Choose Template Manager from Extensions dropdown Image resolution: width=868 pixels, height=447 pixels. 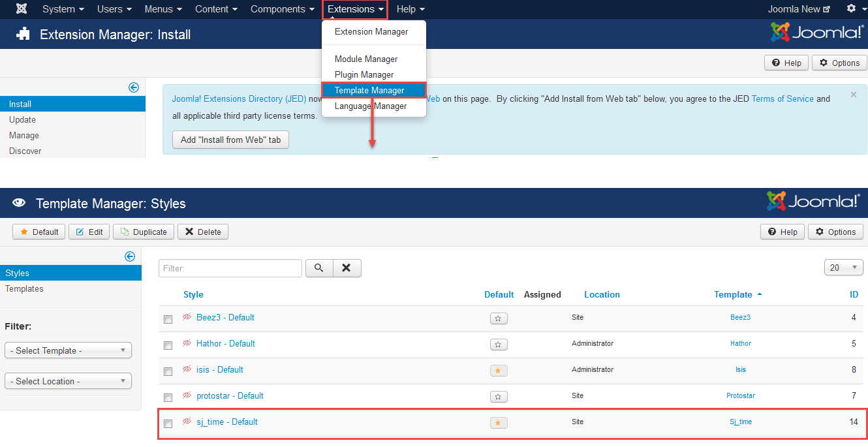click(x=373, y=90)
